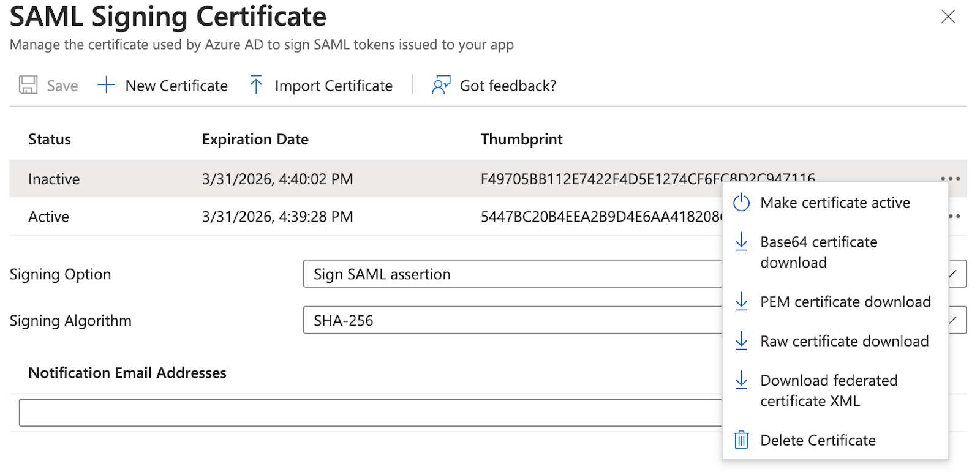Open the Signing Option dropdown
This screenshot has height=472, width=980.
tap(512, 274)
